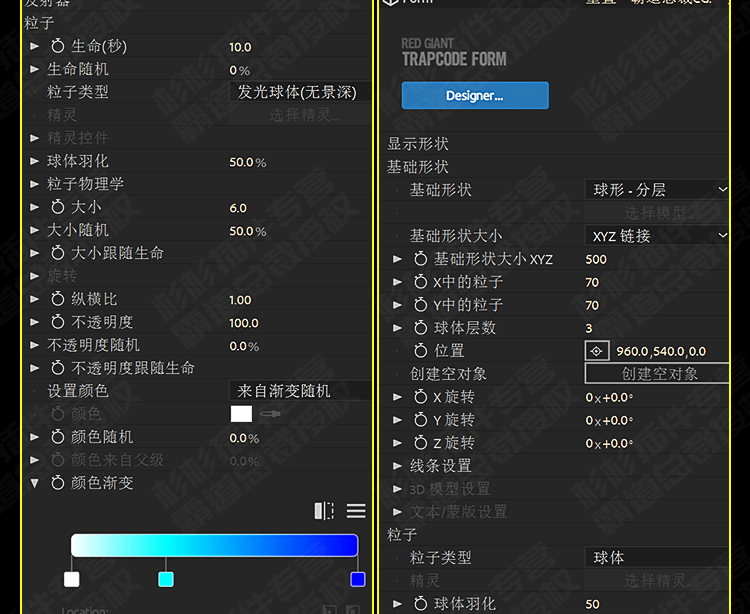Toggle stopwatch for X中的粒子

click(x=420, y=282)
